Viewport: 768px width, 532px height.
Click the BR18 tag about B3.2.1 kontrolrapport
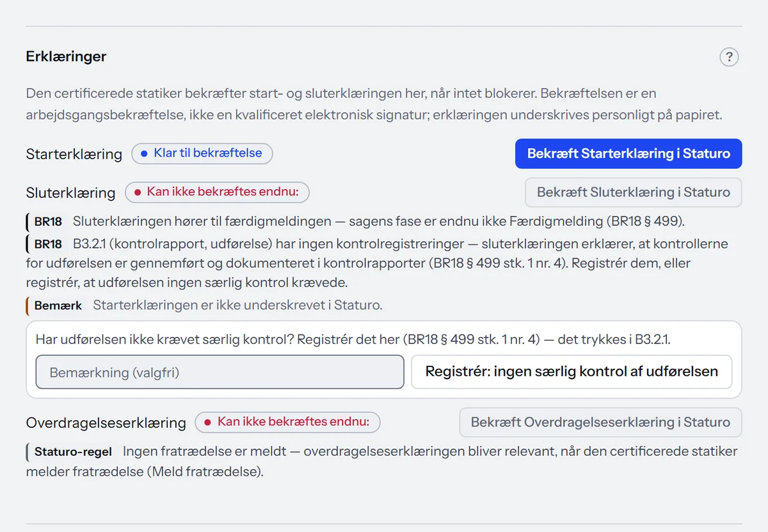point(48,244)
